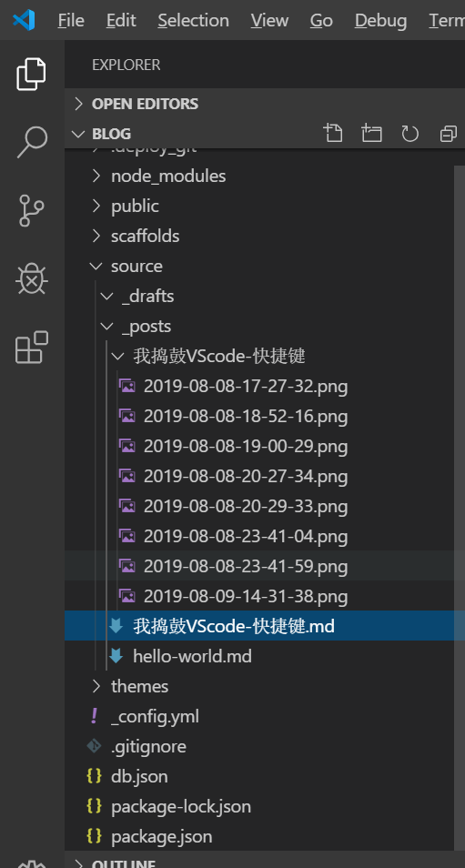Viewport: 465px width, 868px height.
Task: Open the Debug menu
Action: 381,21
